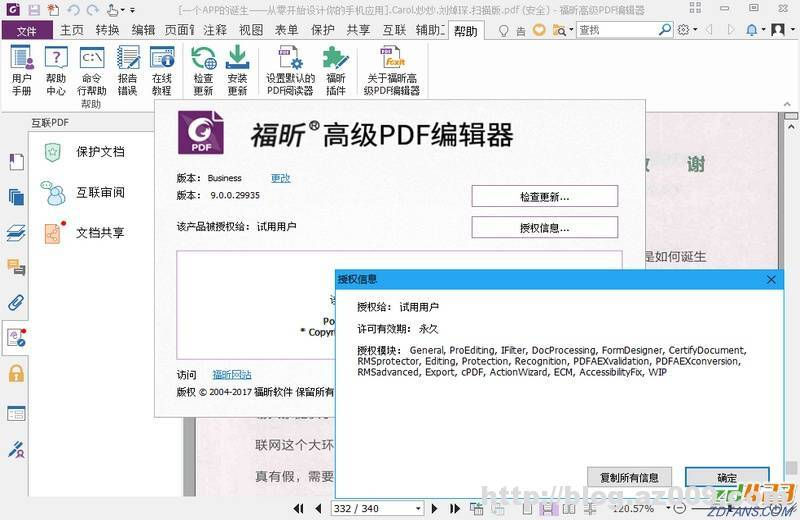This screenshot has width=800, height=520.
Task: Click the Save icon in the title bar
Action: pos(34,10)
